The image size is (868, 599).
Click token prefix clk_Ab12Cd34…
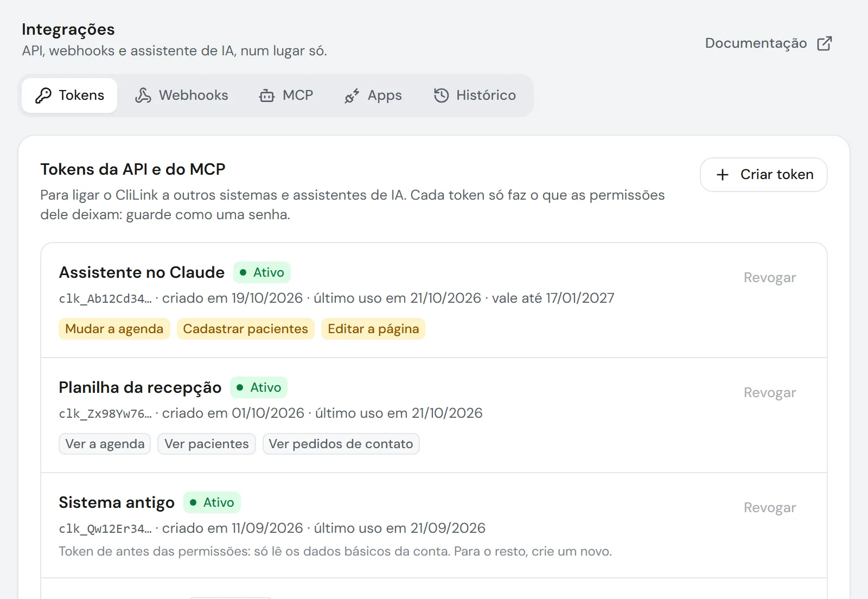tap(105, 298)
